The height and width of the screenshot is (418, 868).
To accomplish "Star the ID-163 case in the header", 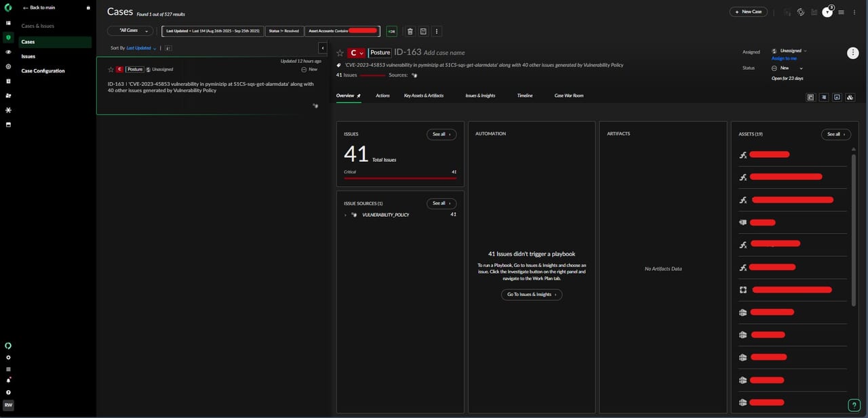I will 340,53.
